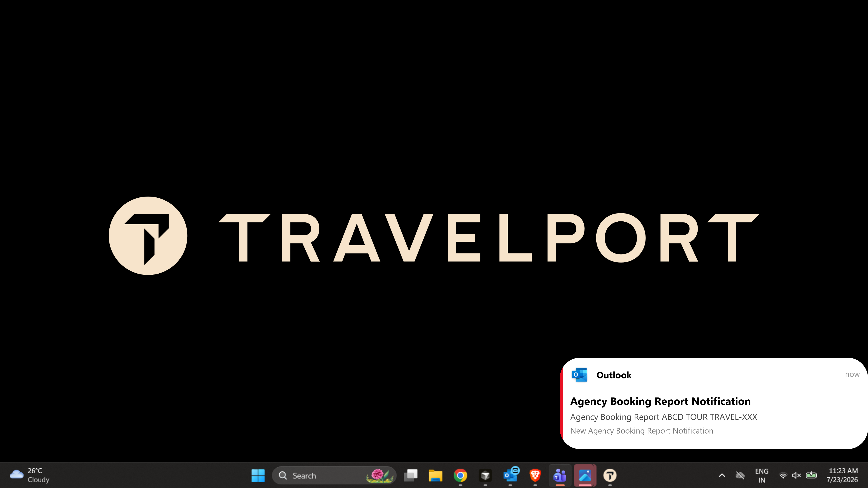
Task: Launch File Explorer from the taskbar
Action: 435,475
